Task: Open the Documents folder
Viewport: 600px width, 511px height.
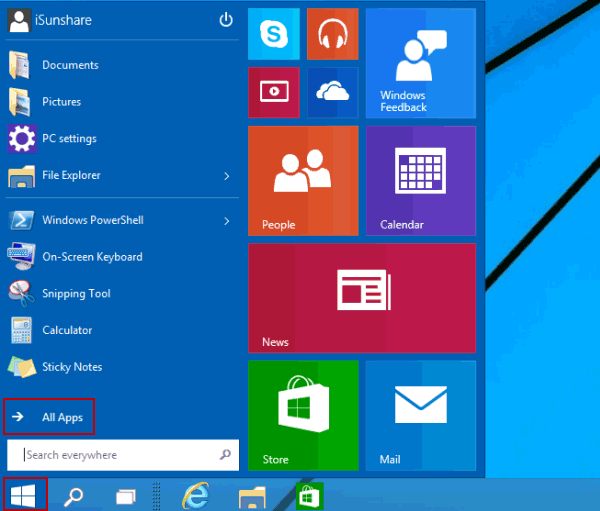Action: (x=122, y=65)
